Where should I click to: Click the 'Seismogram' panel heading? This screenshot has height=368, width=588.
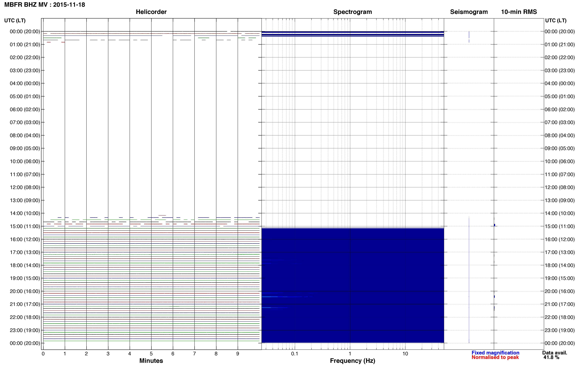[469, 12]
